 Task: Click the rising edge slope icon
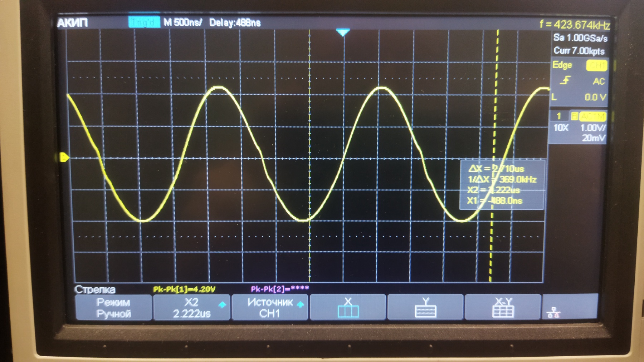coord(565,81)
